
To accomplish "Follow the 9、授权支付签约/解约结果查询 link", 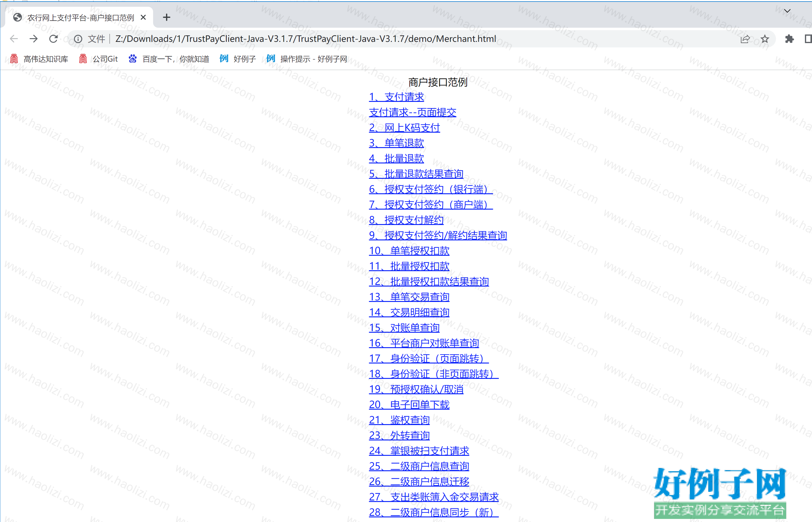I will [x=438, y=235].
